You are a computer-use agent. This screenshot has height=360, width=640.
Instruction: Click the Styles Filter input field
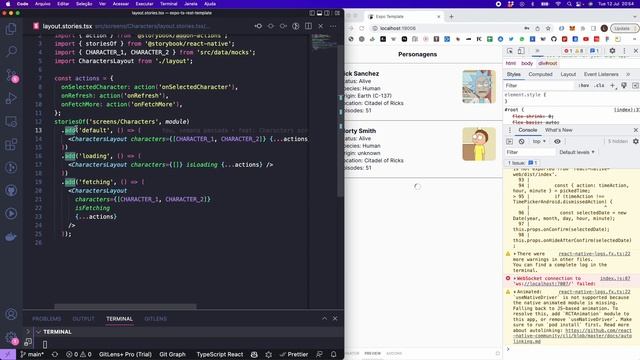click(539, 85)
